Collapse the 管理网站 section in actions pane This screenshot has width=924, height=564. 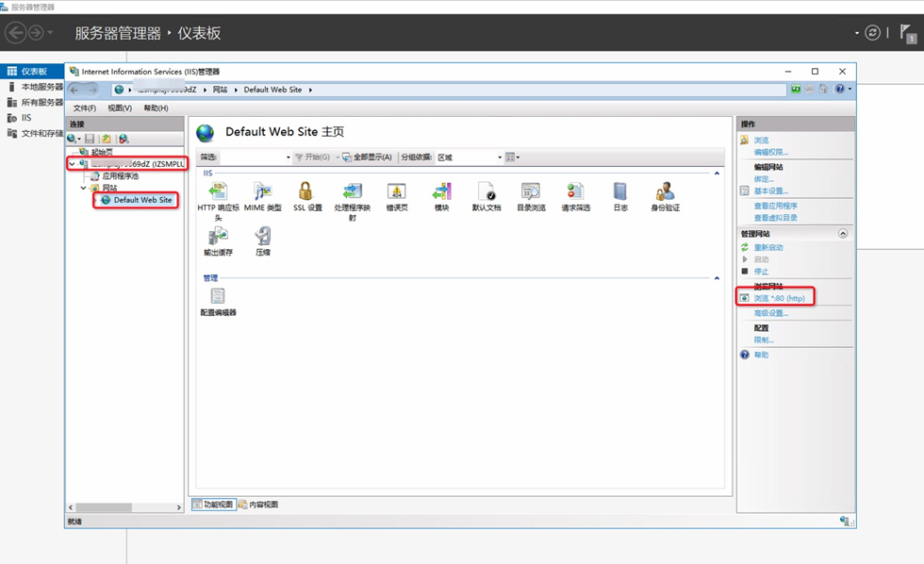pos(843,233)
